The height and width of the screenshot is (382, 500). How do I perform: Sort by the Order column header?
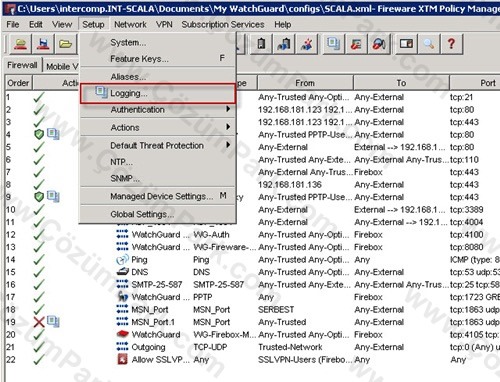[x=18, y=83]
